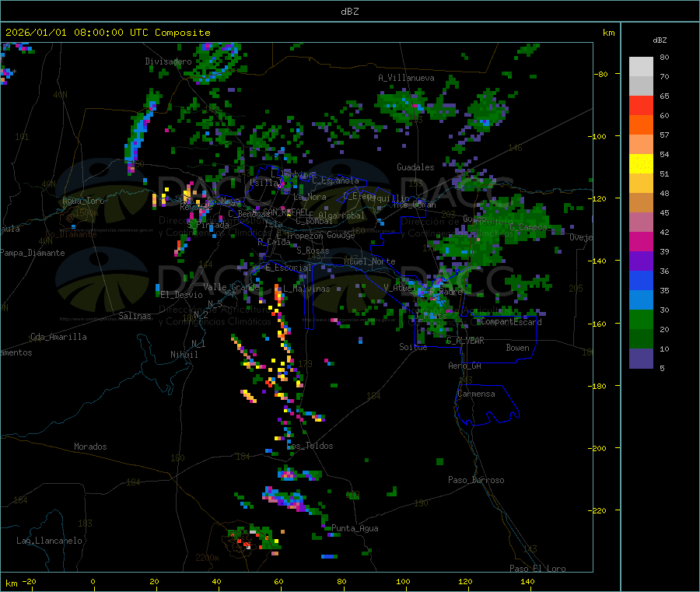
Task: Select the 'El_Desvio' location label
Action: (x=181, y=295)
